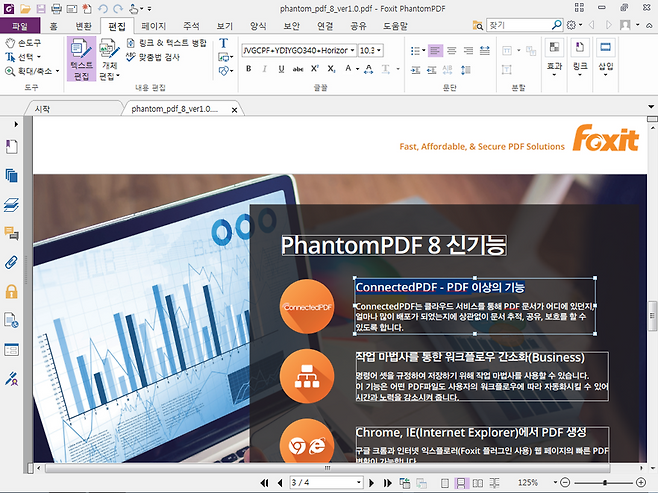
Task: Click the zoom slider handle
Action: [605, 483]
